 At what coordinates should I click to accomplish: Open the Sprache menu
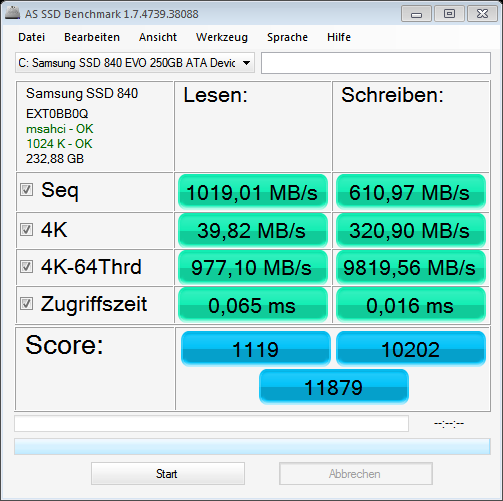tap(287, 37)
